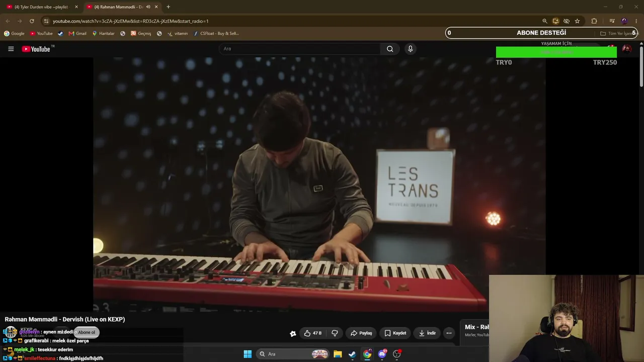Open the Chrome profile avatar
Screen dimensions: 644x362
624,21
